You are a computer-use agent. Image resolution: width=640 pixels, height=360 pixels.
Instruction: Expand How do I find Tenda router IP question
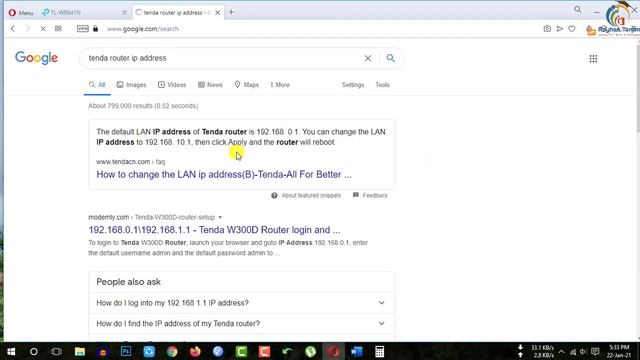(242, 324)
